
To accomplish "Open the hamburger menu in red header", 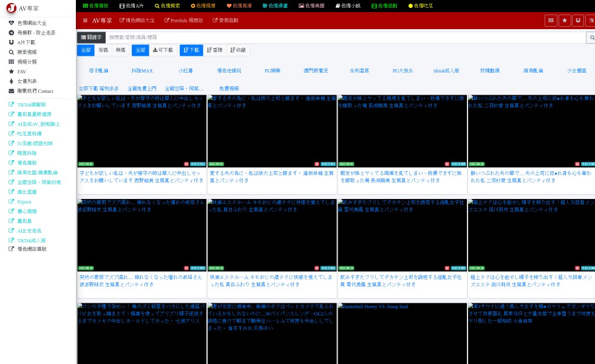I will click(85, 21).
